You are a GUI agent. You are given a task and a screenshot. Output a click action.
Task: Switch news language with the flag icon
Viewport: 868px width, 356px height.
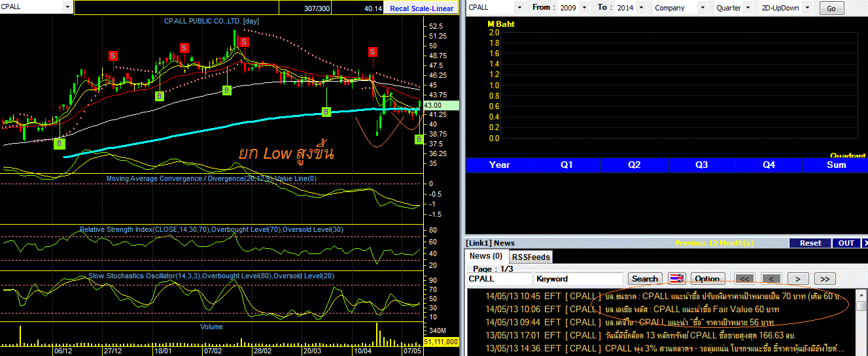[677, 279]
